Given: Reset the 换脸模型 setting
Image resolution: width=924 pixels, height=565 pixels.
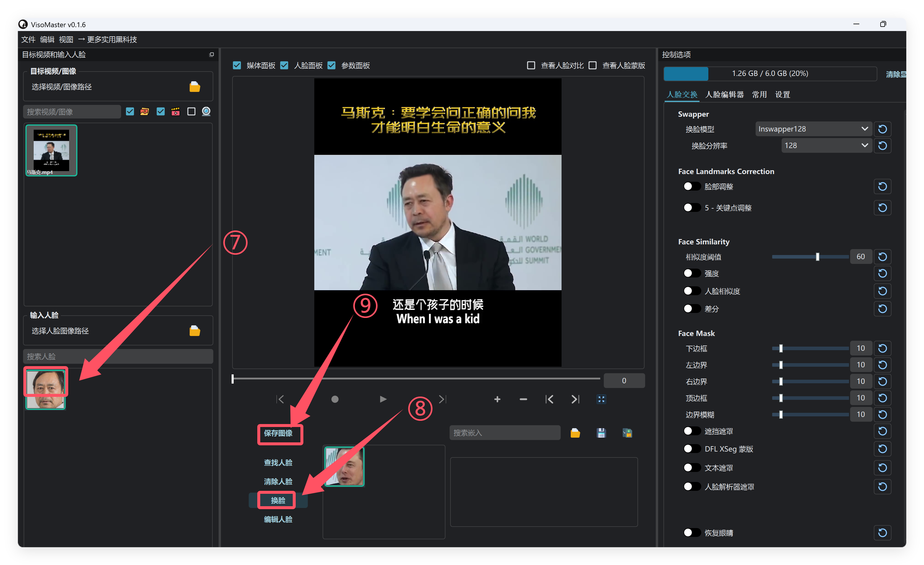Looking at the screenshot, I should pos(882,129).
